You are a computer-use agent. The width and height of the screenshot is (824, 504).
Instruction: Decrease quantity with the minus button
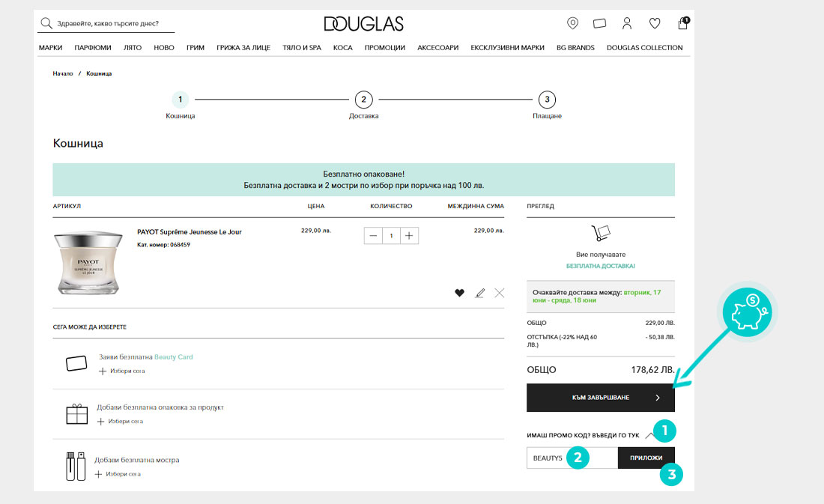[373, 235]
